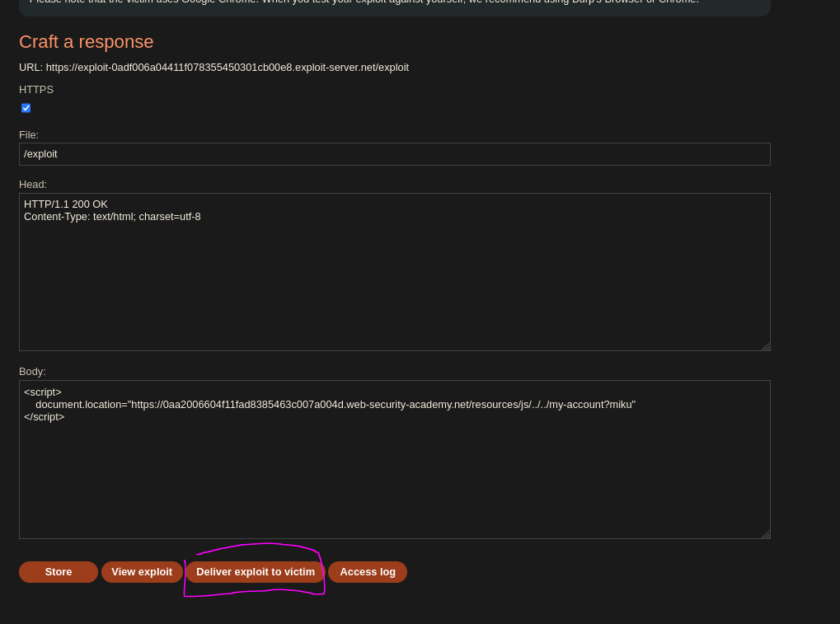Click the document.location script line
Image resolution: width=840 pixels, height=624 pixels.
click(336, 405)
